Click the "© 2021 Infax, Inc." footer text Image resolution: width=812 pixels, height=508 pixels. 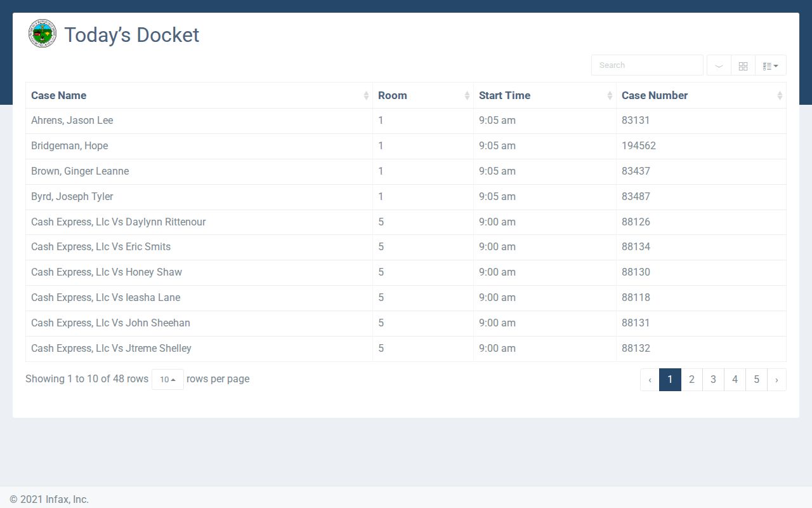tap(49, 500)
